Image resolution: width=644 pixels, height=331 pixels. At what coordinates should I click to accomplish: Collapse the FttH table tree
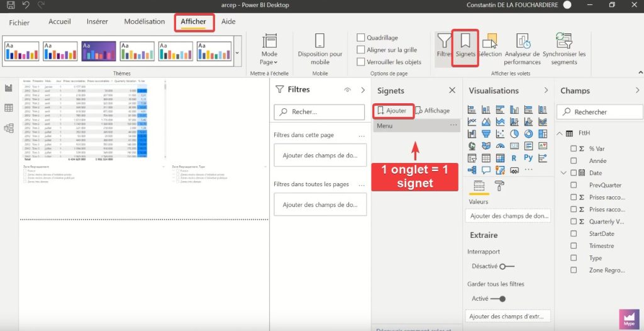coord(559,133)
